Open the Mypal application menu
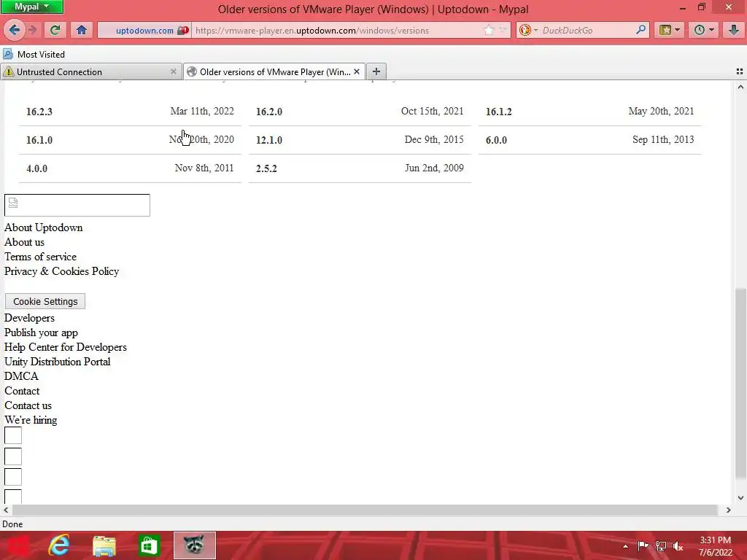This screenshot has width=747, height=560. (x=32, y=7)
